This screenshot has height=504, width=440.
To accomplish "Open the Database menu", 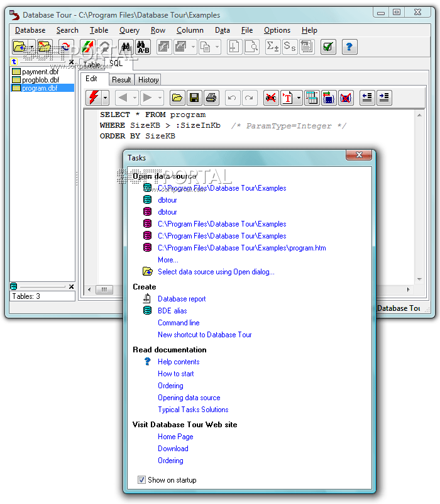I will (x=30, y=30).
